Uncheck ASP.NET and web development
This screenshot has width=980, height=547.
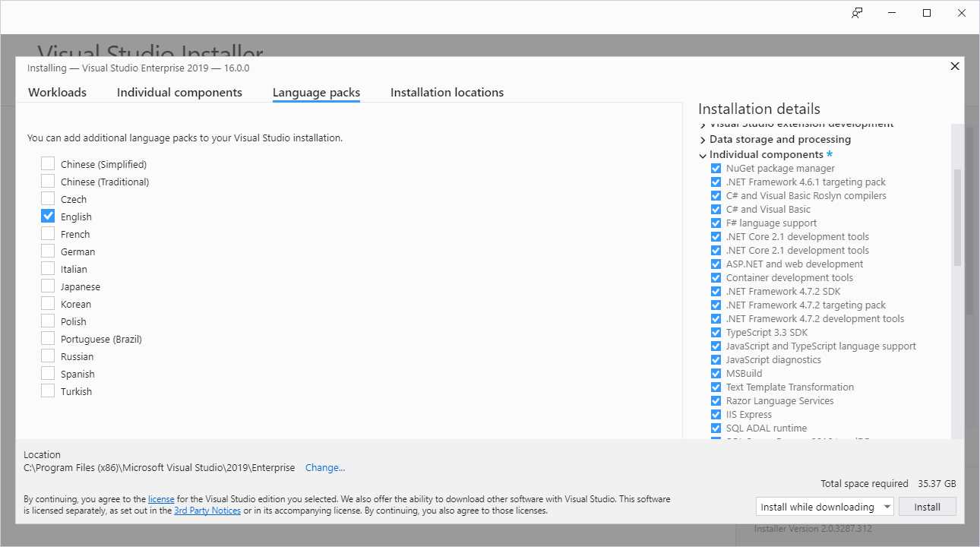716,264
